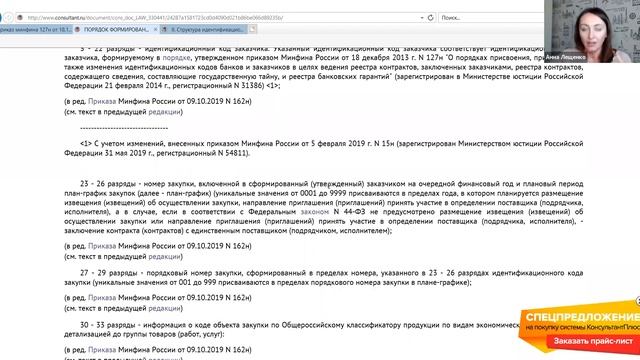Open the 'порядке' hyperlink in first paragraph
Image resolution: width=640 pixels, height=360 pixels.
[176, 58]
